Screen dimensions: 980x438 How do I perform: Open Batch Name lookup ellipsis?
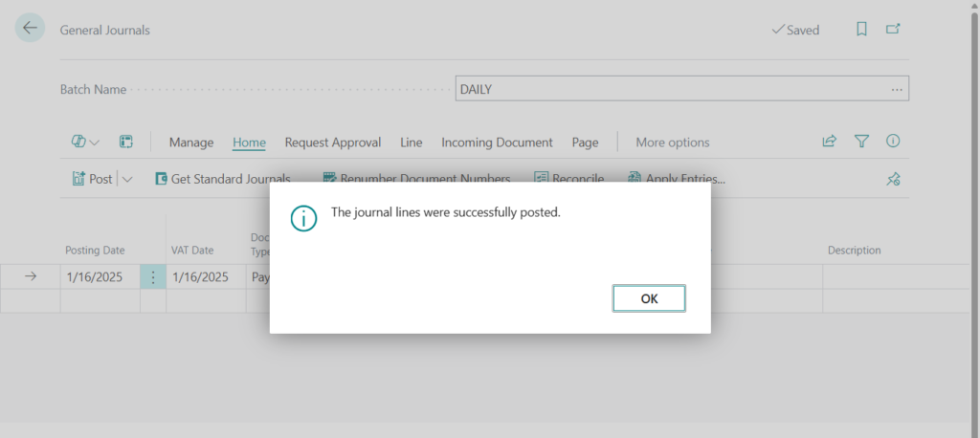tap(896, 89)
